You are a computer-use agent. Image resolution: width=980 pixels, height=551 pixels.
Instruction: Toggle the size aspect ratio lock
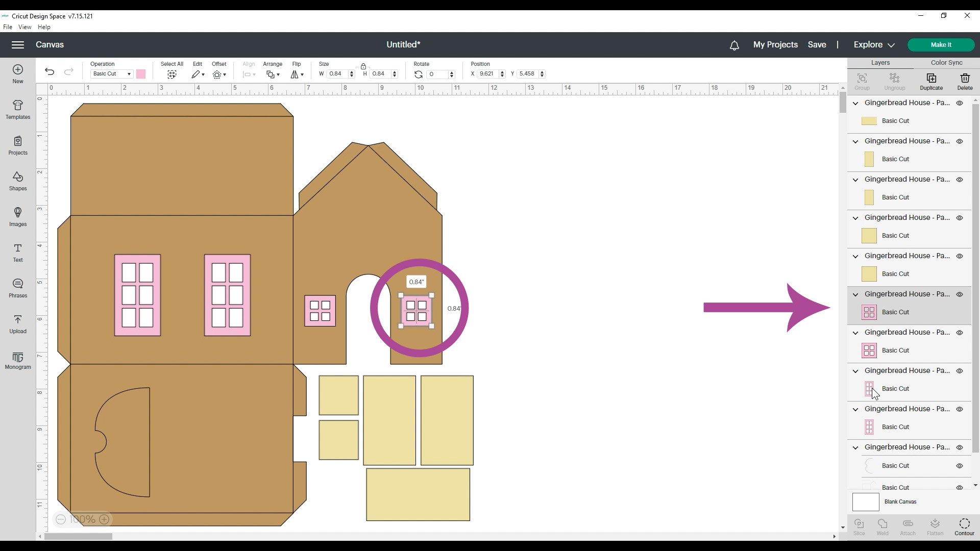(x=363, y=66)
